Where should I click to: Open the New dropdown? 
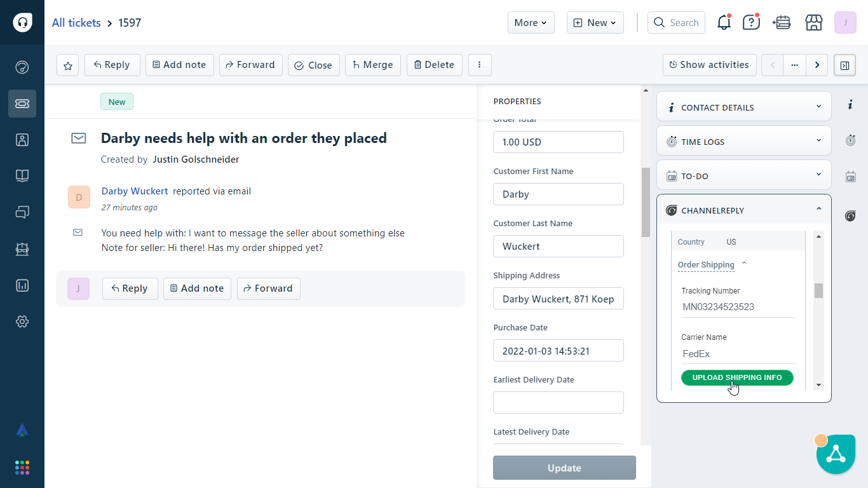[595, 22]
